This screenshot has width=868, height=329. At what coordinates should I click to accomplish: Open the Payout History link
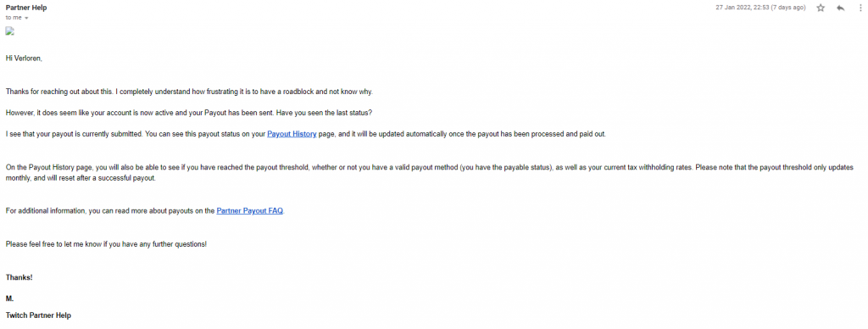point(292,134)
